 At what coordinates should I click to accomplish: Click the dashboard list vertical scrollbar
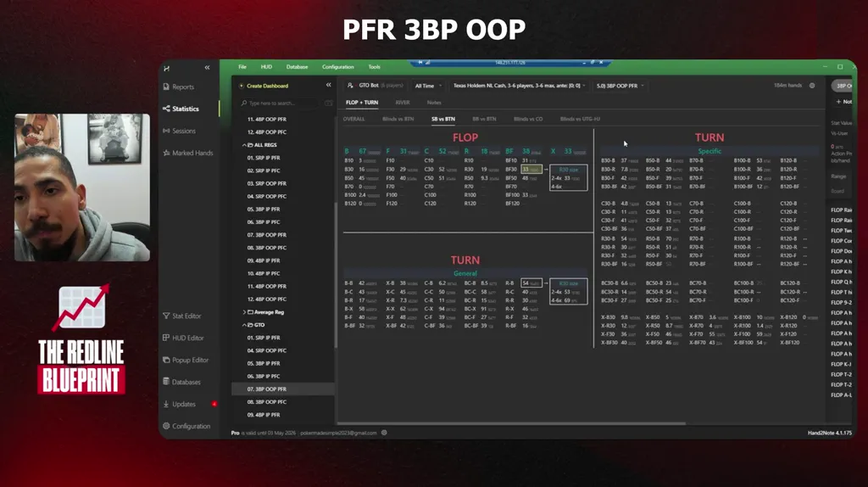click(335, 276)
